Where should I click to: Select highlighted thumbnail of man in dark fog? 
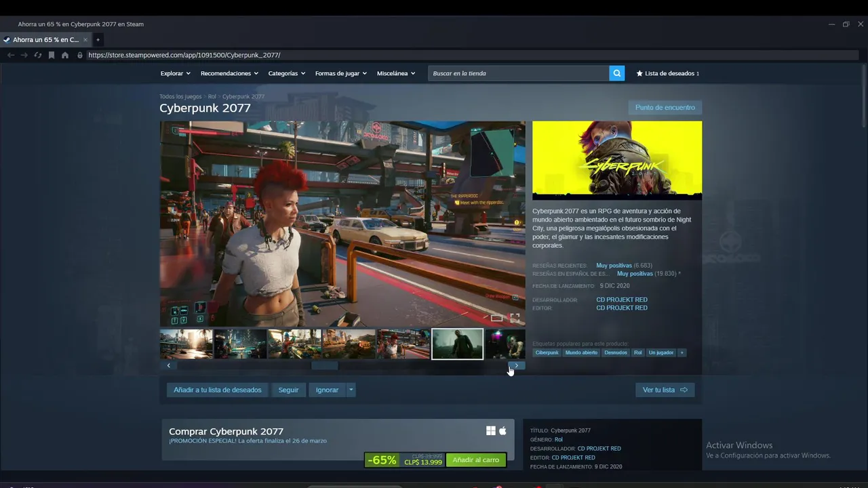(458, 344)
